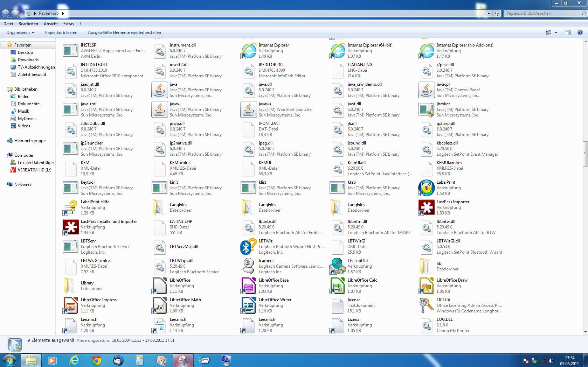Select the LibreOffice Writer icon

pos(248,305)
